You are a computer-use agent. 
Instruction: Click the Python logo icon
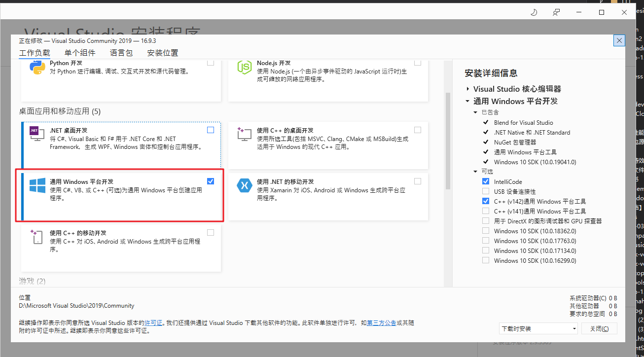click(36, 67)
